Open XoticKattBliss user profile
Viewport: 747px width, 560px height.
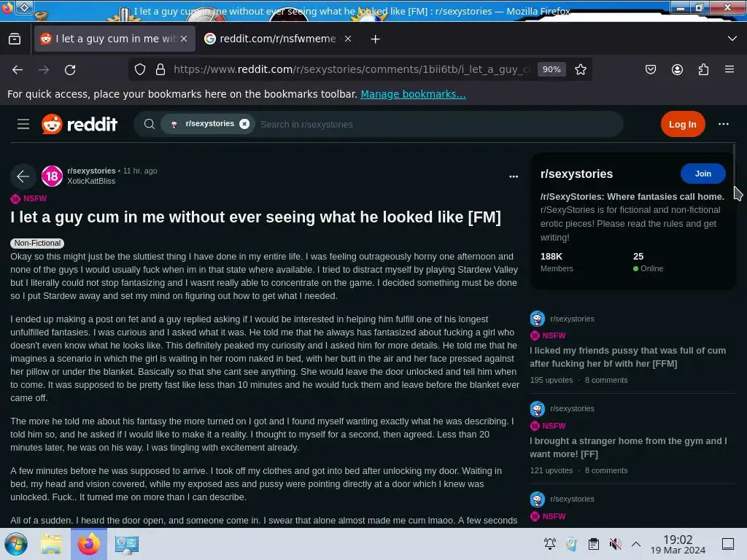[x=91, y=181]
